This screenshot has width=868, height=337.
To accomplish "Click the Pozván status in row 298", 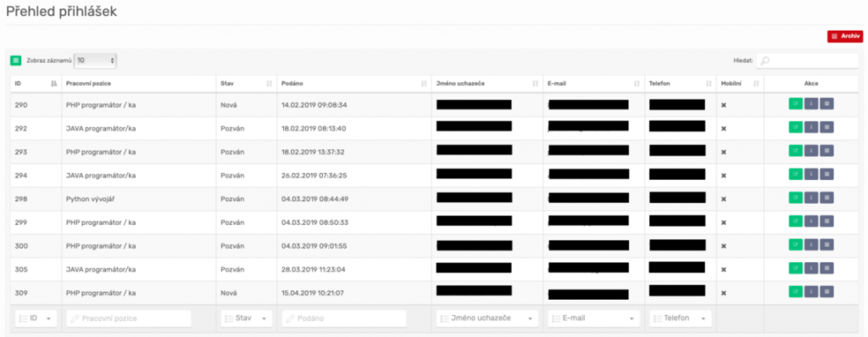I will point(232,199).
